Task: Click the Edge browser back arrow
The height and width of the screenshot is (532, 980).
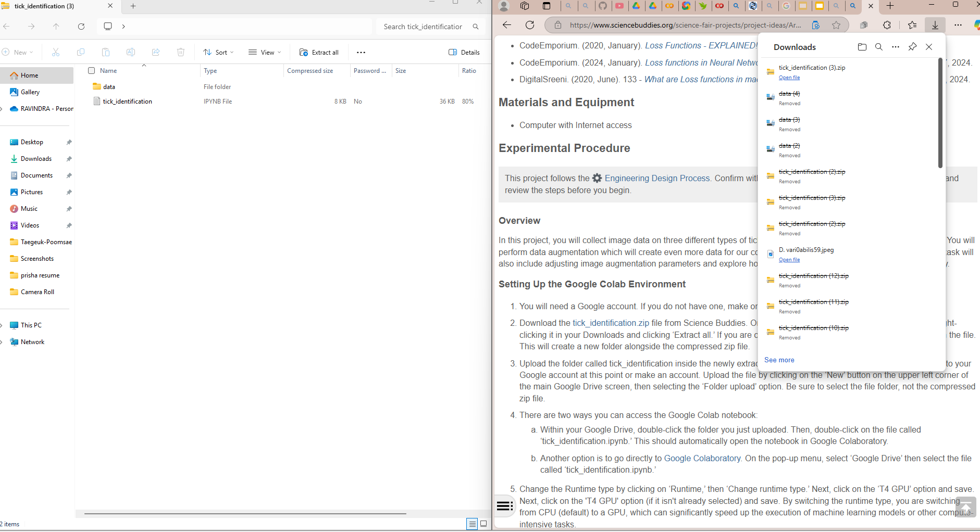Action: pyautogui.click(x=507, y=25)
